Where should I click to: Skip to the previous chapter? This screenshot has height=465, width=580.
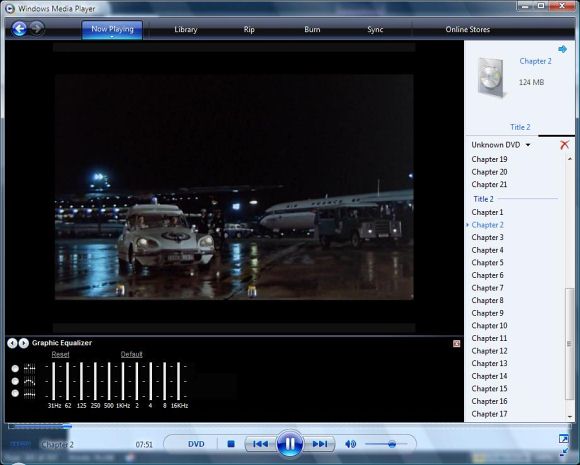pos(261,444)
